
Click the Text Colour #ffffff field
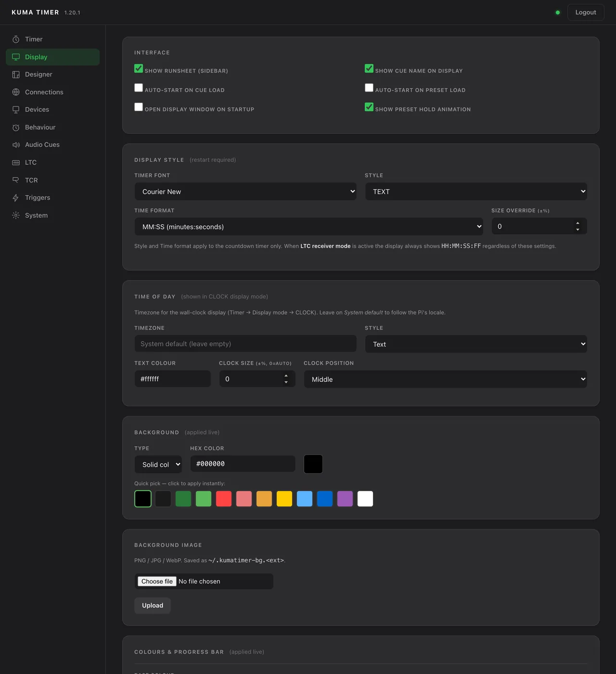pyautogui.click(x=173, y=379)
